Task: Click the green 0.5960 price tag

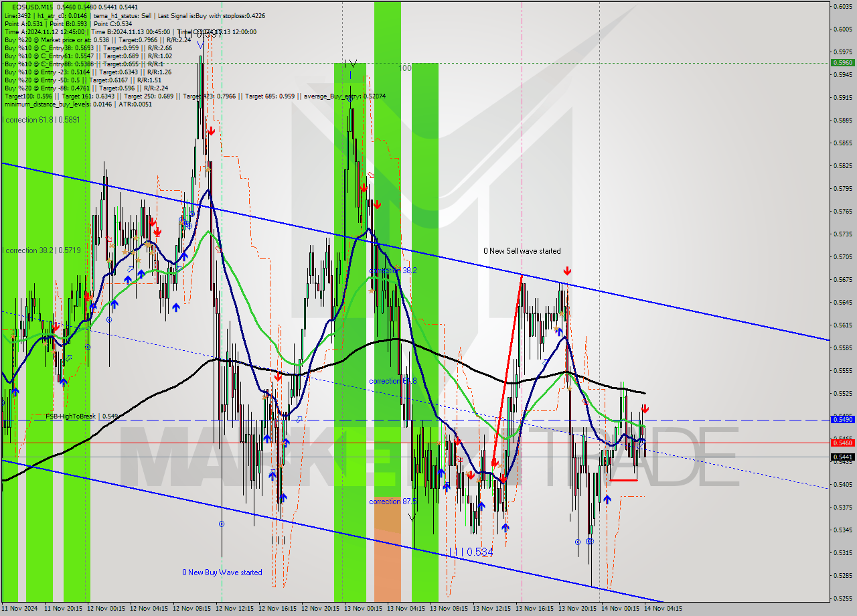Action: pyautogui.click(x=842, y=62)
